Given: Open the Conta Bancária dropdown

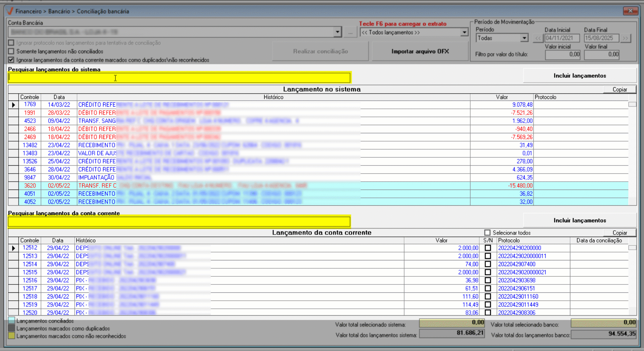Looking at the screenshot, I should coord(337,32).
